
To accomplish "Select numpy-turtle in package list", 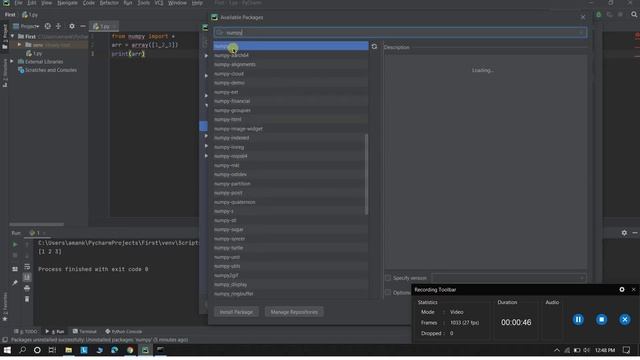I will 291,248.
